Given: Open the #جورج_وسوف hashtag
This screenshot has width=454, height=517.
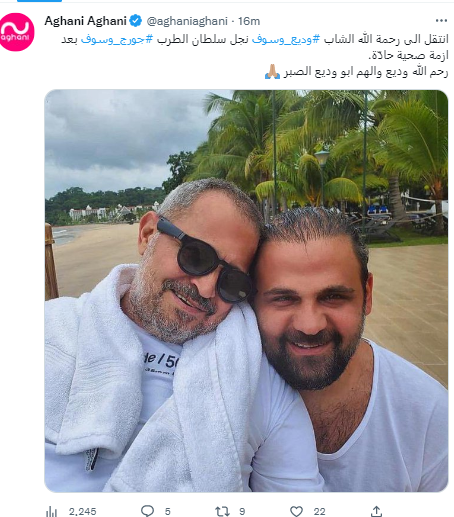Looking at the screenshot, I should coord(117,39).
